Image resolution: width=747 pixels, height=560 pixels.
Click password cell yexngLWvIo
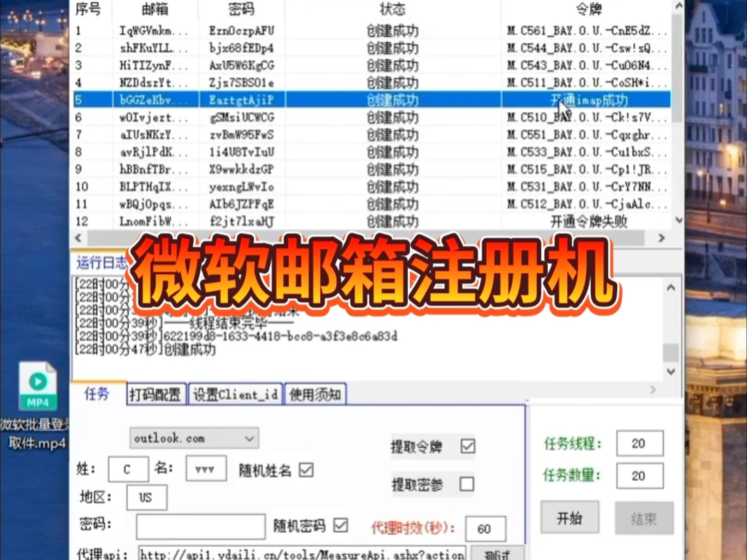(241, 187)
